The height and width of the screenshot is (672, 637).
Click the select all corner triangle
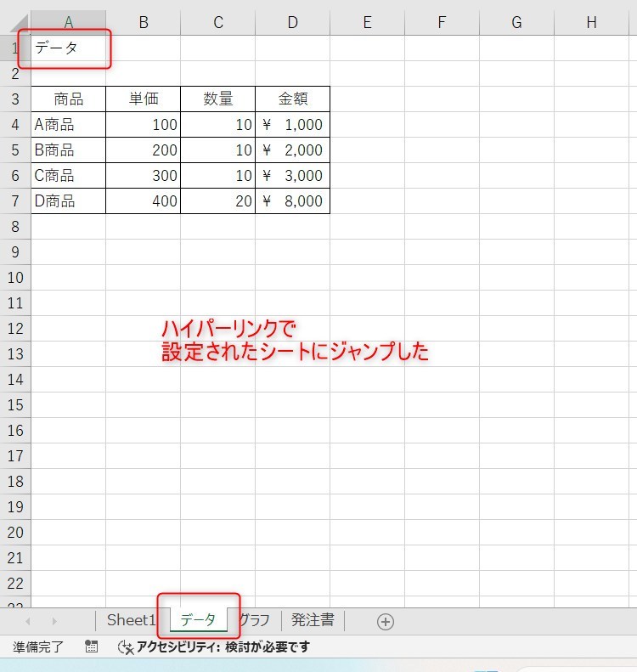tap(19, 24)
